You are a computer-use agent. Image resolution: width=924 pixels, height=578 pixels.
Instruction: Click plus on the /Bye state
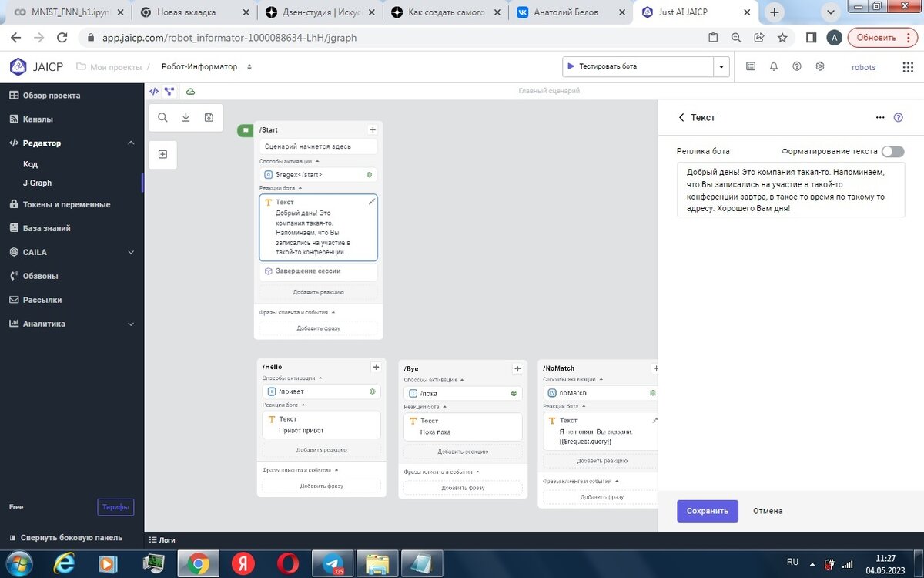(517, 369)
